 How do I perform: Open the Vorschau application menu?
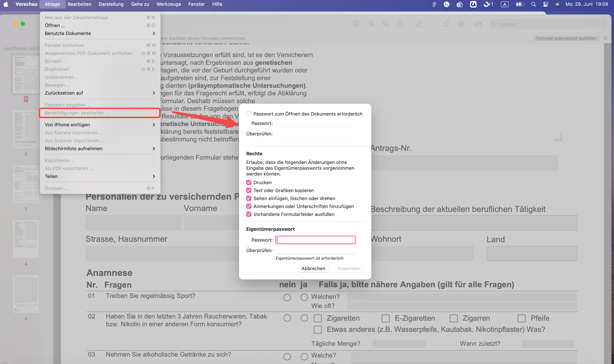pos(26,4)
